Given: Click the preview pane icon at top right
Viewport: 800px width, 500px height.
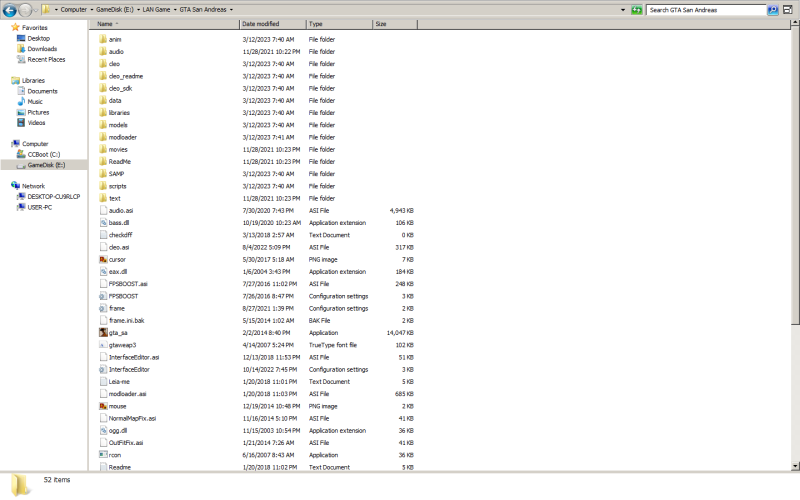Looking at the screenshot, I should click(788, 10).
